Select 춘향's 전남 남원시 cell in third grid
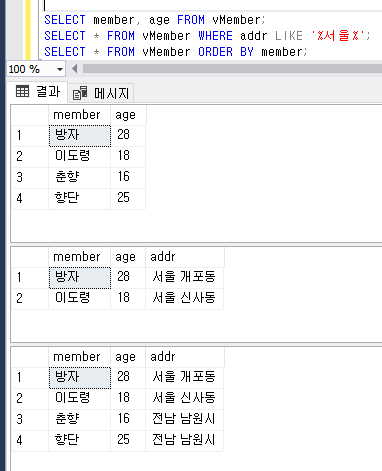 (x=184, y=419)
